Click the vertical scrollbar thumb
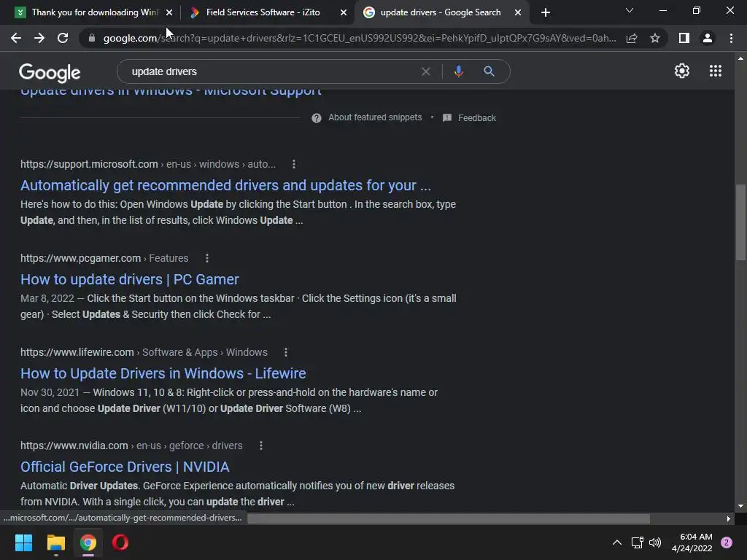 (x=740, y=222)
